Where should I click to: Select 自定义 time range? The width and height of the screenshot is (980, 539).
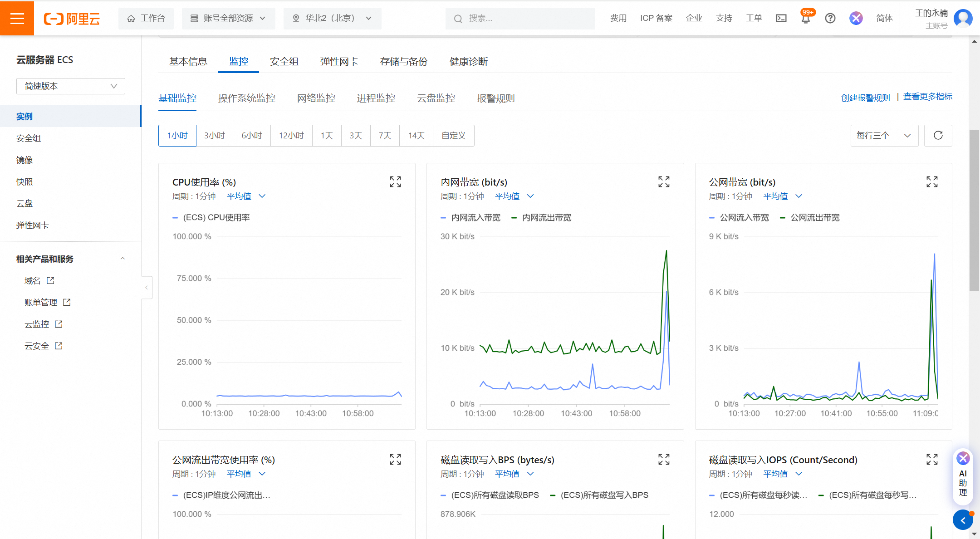[x=454, y=135]
